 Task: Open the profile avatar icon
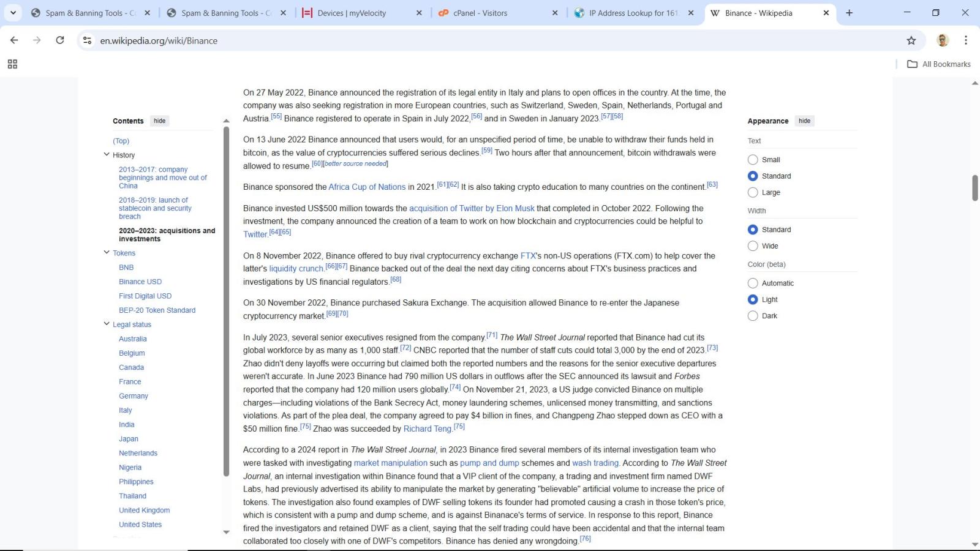(943, 40)
